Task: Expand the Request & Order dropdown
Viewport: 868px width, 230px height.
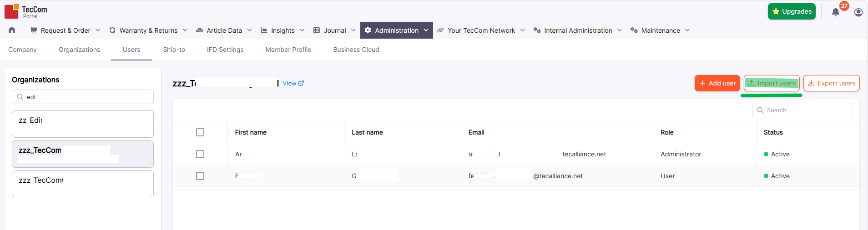Action: pyautogui.click(x=98, y=30)
